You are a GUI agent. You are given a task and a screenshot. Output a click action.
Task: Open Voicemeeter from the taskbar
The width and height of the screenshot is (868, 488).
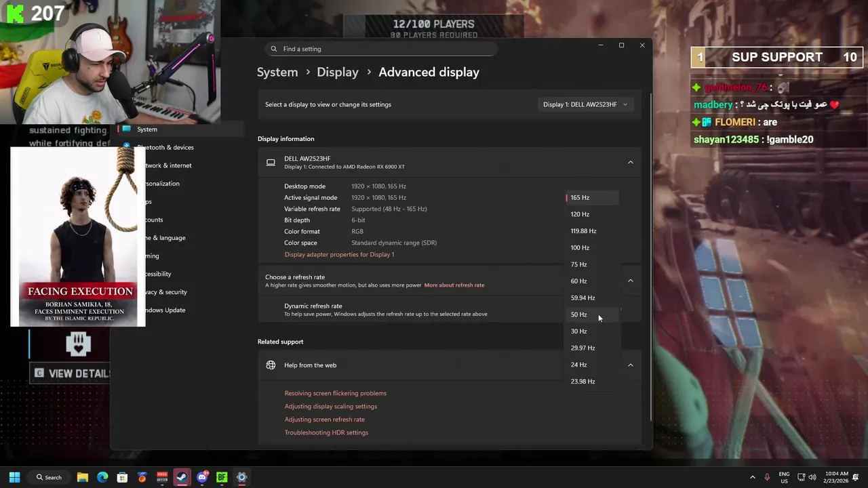[162, 477]
